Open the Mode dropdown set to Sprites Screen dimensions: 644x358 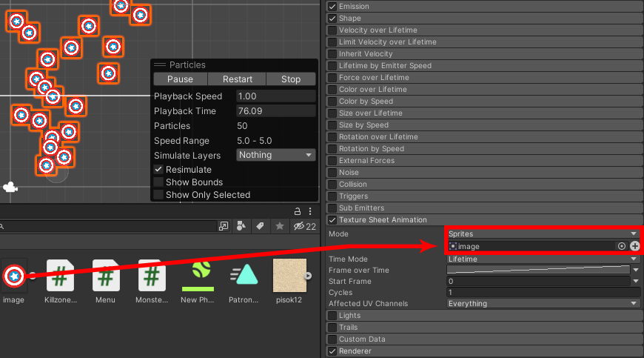coord(543,233)
